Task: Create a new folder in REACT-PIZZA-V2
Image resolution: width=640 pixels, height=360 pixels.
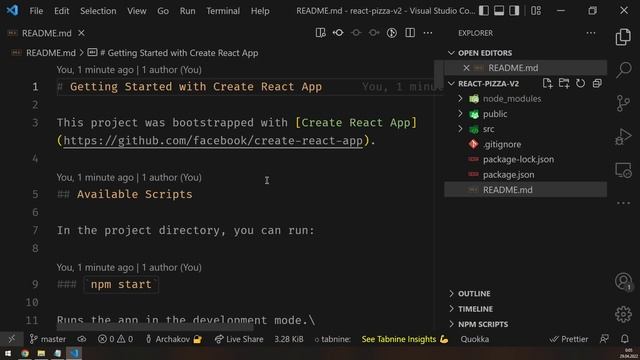Action: pyautogui.click(x=564, y=83)
